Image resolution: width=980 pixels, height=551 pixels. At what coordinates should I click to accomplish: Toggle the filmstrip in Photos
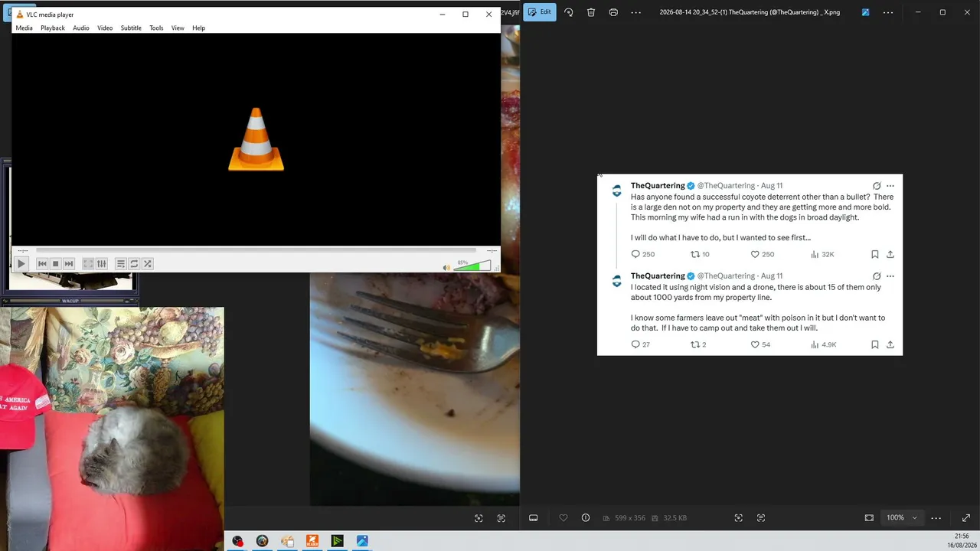[x=534, y=518]
